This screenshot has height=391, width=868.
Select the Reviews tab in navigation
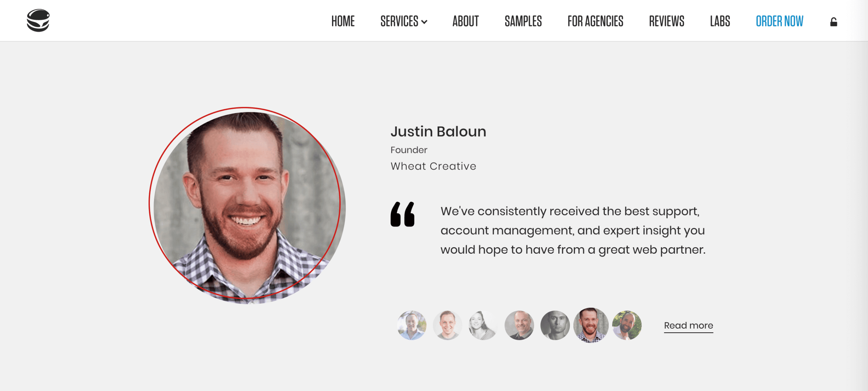[667, 20]
